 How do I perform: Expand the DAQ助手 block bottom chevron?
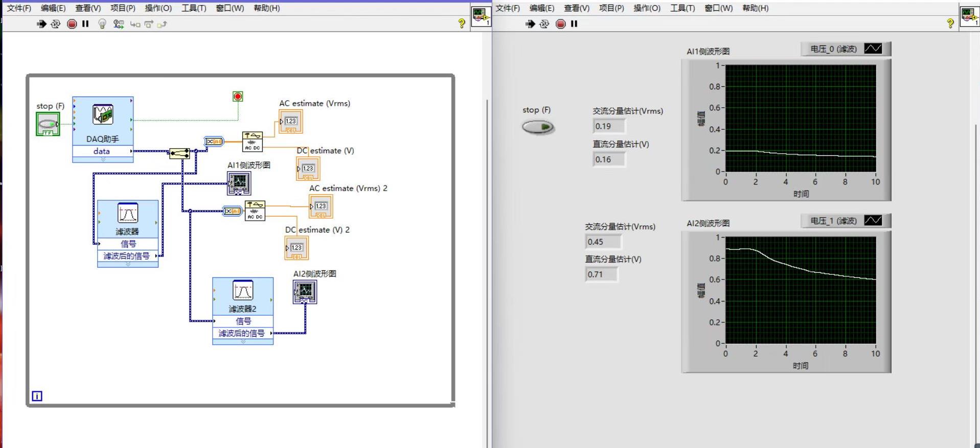pyautogui.click(x=103, y=159)
